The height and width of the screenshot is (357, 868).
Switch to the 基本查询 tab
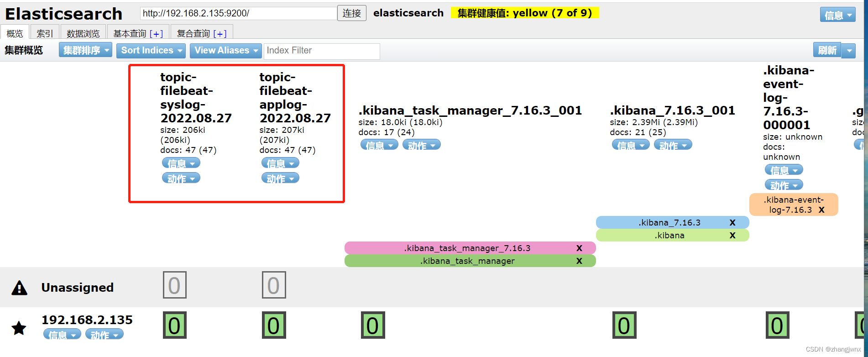[130, 33]
